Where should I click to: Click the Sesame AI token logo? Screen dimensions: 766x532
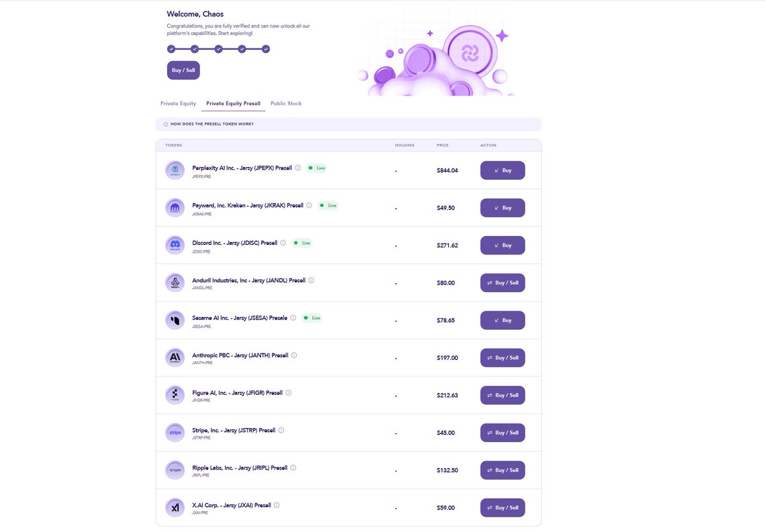pyautogui.click(x=174, y=320)
